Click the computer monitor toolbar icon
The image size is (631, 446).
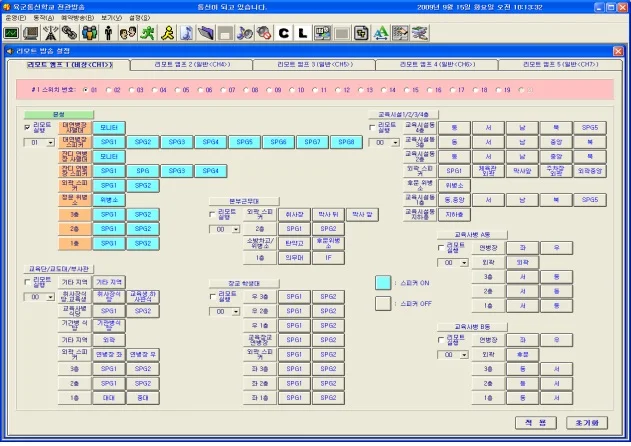point(31,33)
